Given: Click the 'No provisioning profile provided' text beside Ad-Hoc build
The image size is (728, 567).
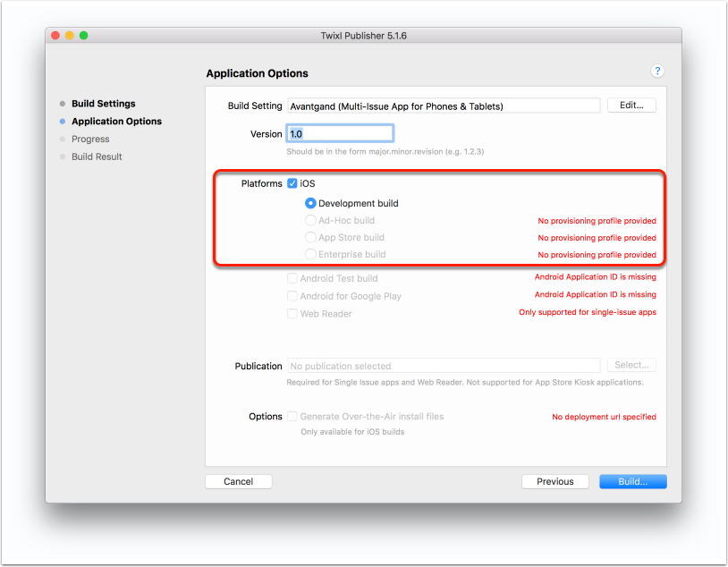Looking at the screenshot, I should tap(597, 221).
